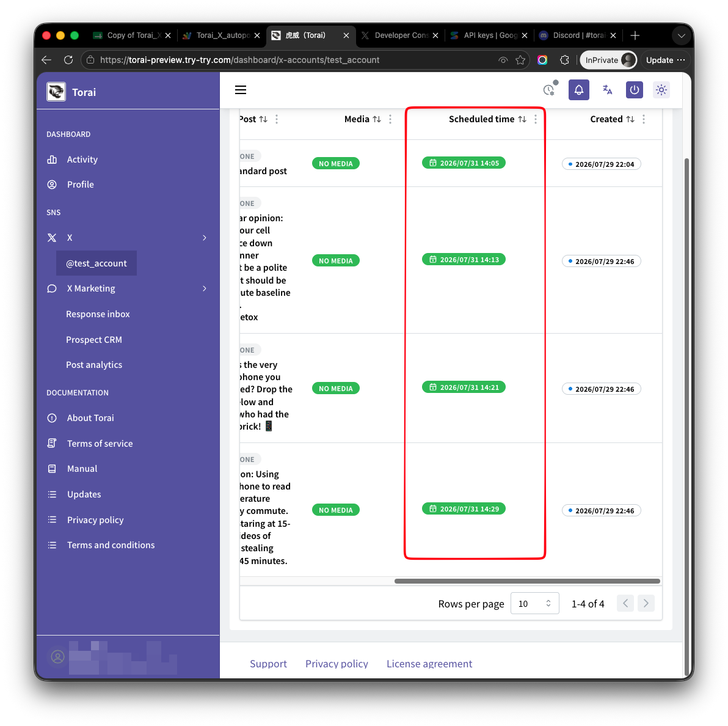Open Post column options menu
The height and width of the screenshot is (726, 728).
tap(277, 119)
